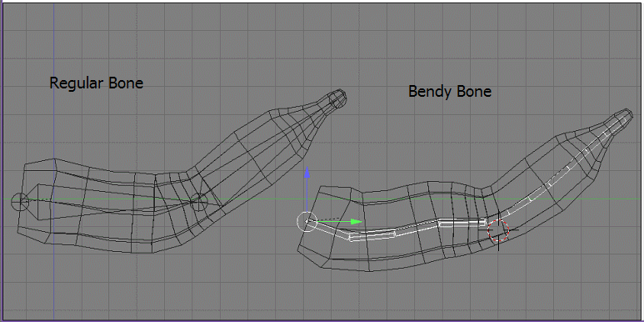Select the second white bendy bone segment
The height and width of the screenshot is (322, 644).
(x=462, y=223)
